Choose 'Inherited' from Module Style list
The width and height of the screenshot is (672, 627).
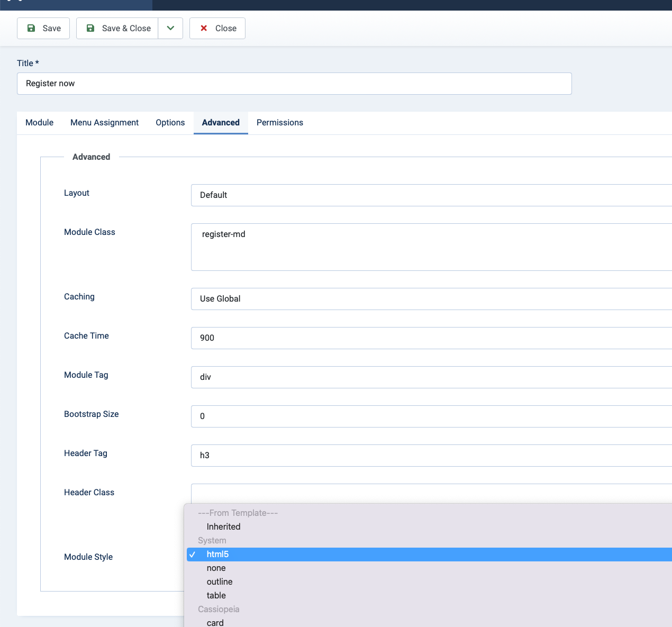[223, 527]
